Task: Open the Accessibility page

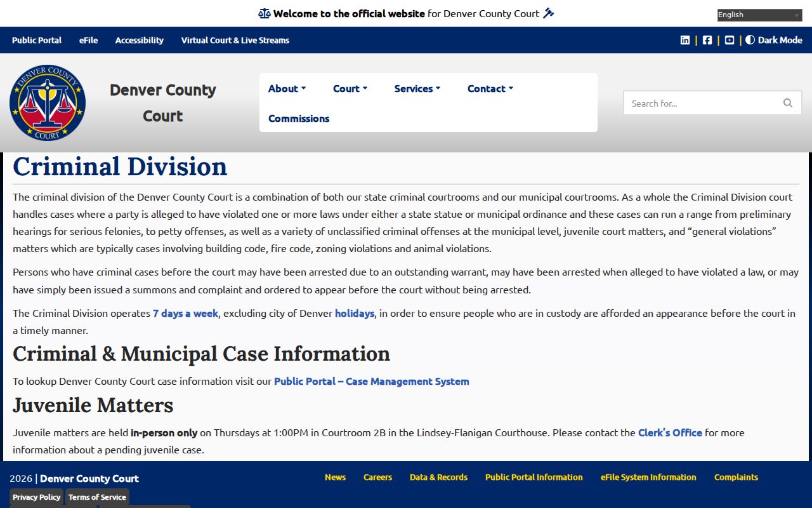Action: 140,40
